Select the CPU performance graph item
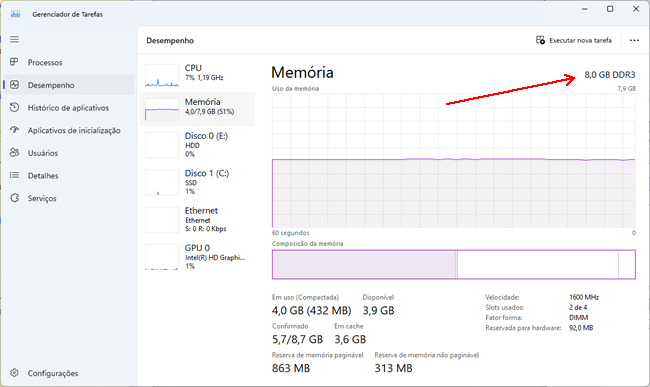Image resolution: width=650 pixels, height=387 pixels. (197, 75)
